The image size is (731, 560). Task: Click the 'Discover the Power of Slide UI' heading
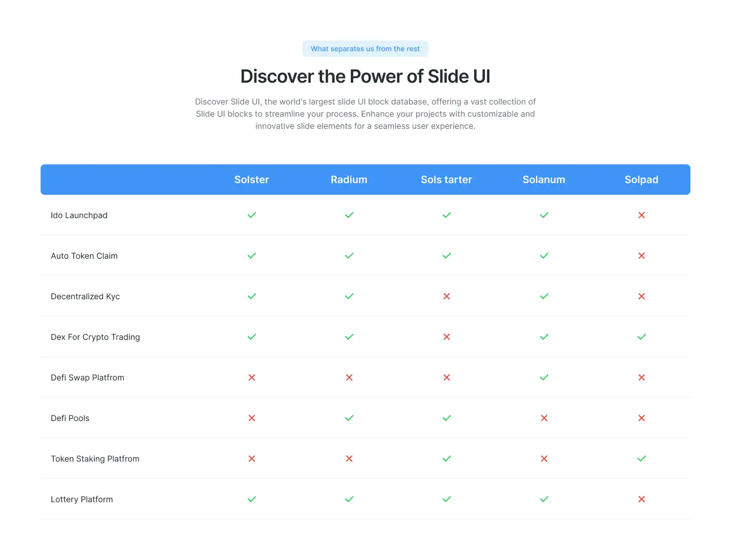(x=365, y=76)
